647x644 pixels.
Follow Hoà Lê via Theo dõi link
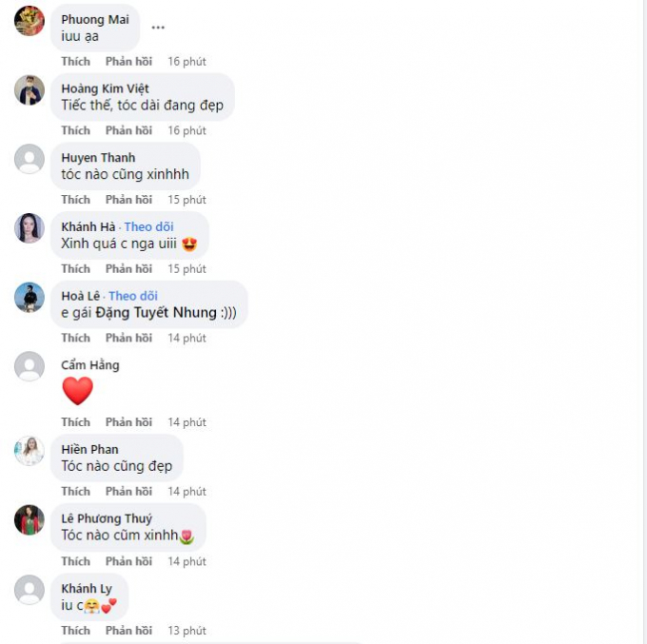click(x=133, y=296)
